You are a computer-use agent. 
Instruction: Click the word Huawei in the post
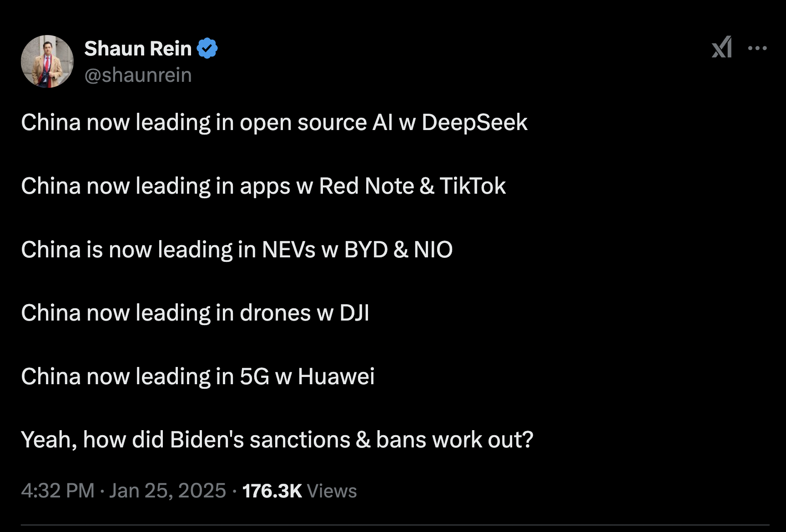pyautogui.click(x=336, y=376)
